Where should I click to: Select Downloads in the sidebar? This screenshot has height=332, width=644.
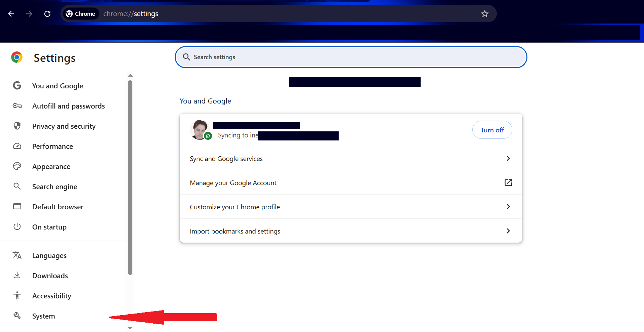50,276
